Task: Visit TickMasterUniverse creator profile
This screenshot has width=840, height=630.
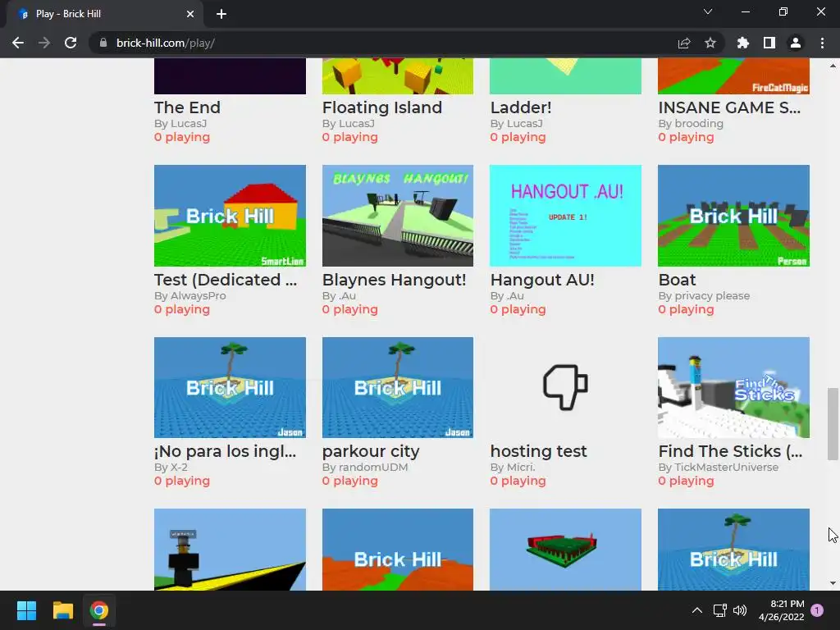Action: tap(727, 467)
